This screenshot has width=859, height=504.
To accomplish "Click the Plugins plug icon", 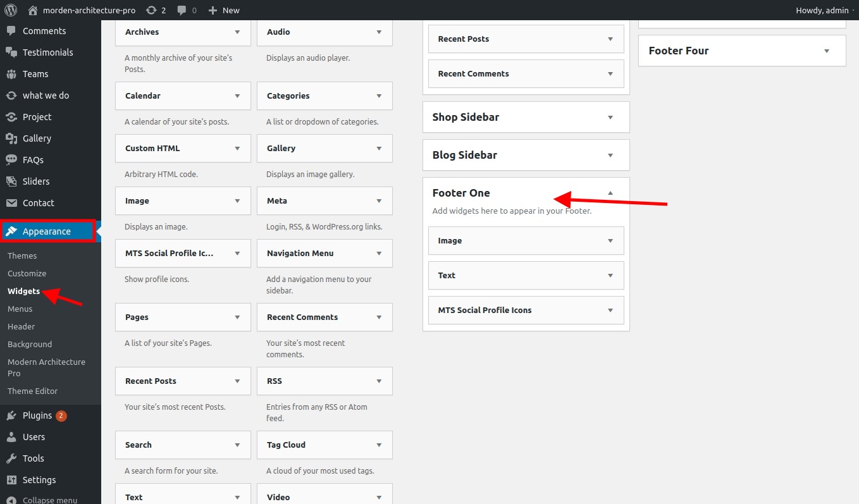I will coord(11,415).
